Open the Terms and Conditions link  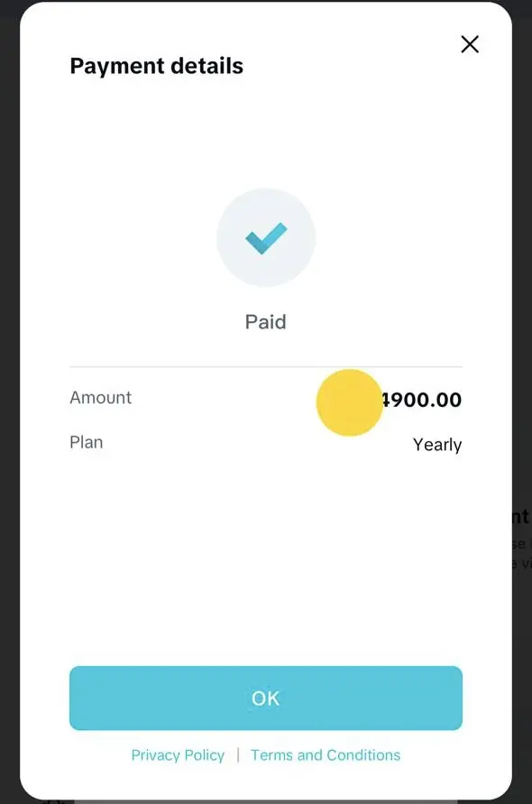pos(326,755)
